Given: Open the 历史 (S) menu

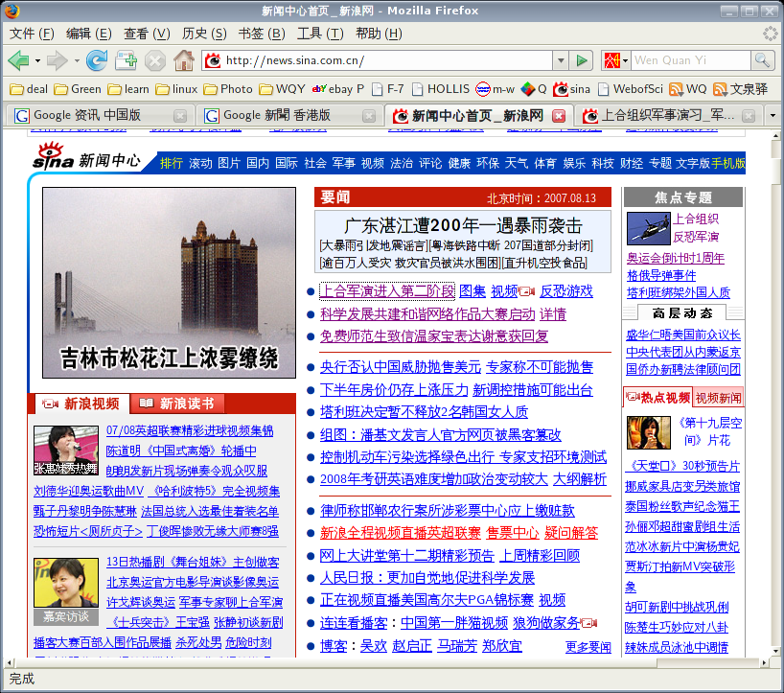Looking at the screenshot, I should pos(204,34).
